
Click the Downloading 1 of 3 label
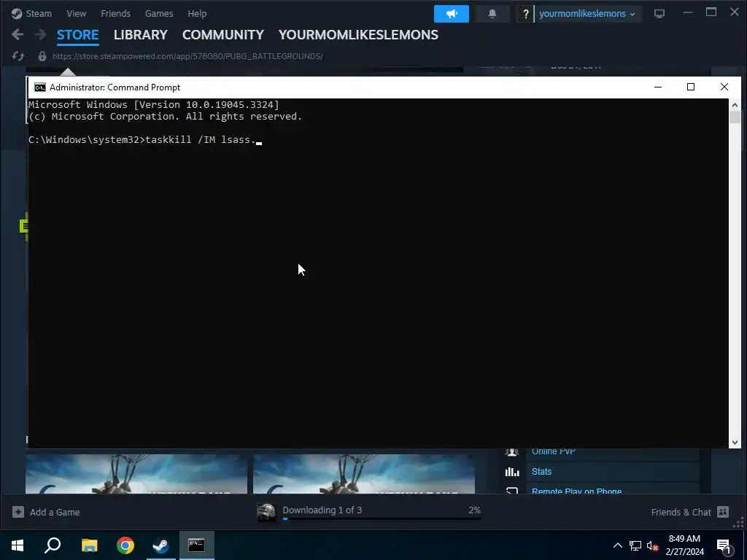coord(322,510)
